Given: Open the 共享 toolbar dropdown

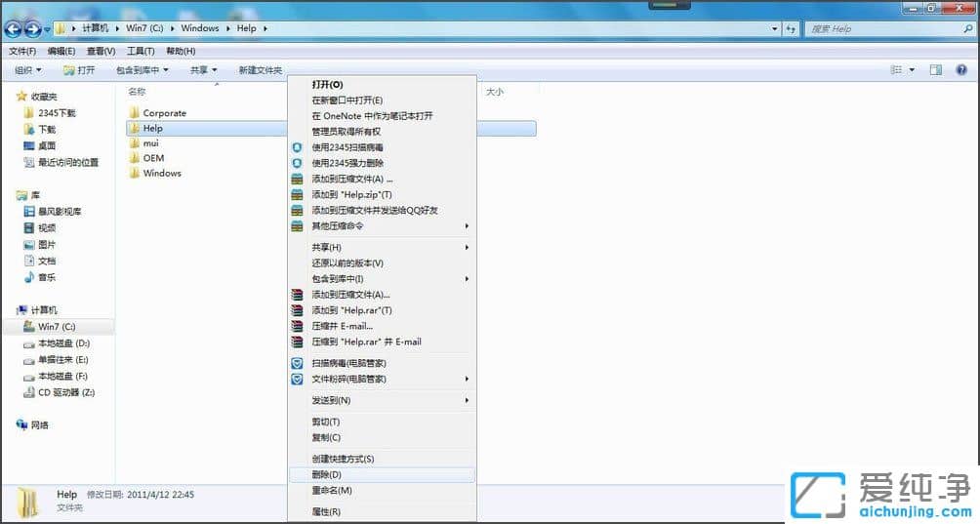Looking at the screenshot, I should 204,70.
